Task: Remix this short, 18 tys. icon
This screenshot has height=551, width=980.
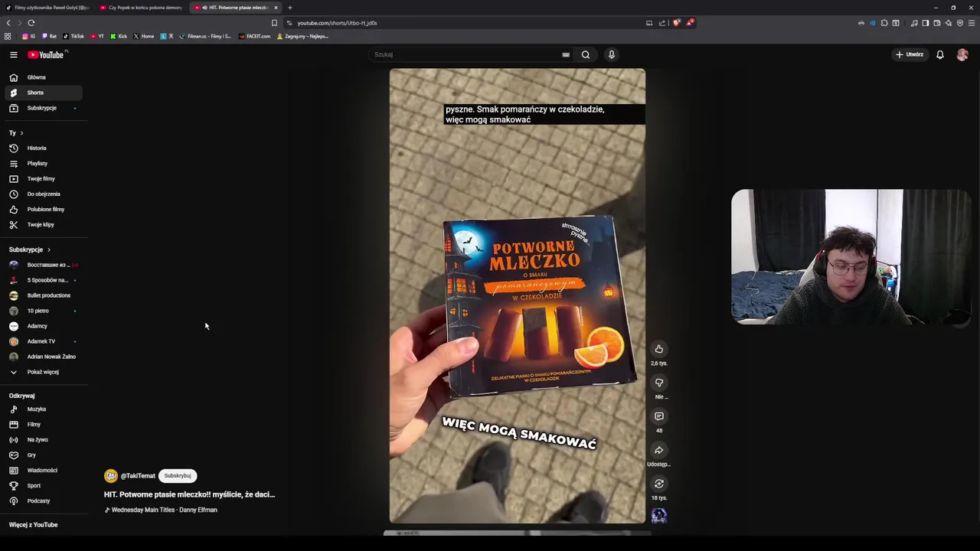Action: pyautogui.click(x=658, y=484)
